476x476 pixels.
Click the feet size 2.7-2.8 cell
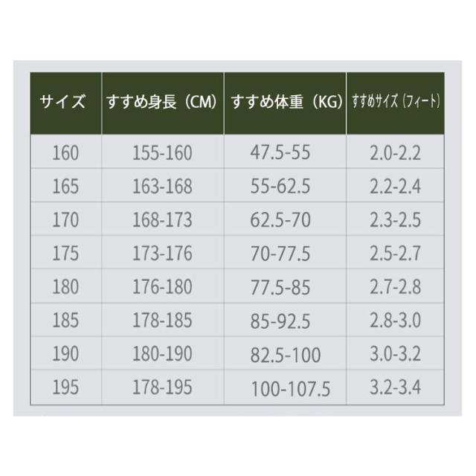point(395,287)
